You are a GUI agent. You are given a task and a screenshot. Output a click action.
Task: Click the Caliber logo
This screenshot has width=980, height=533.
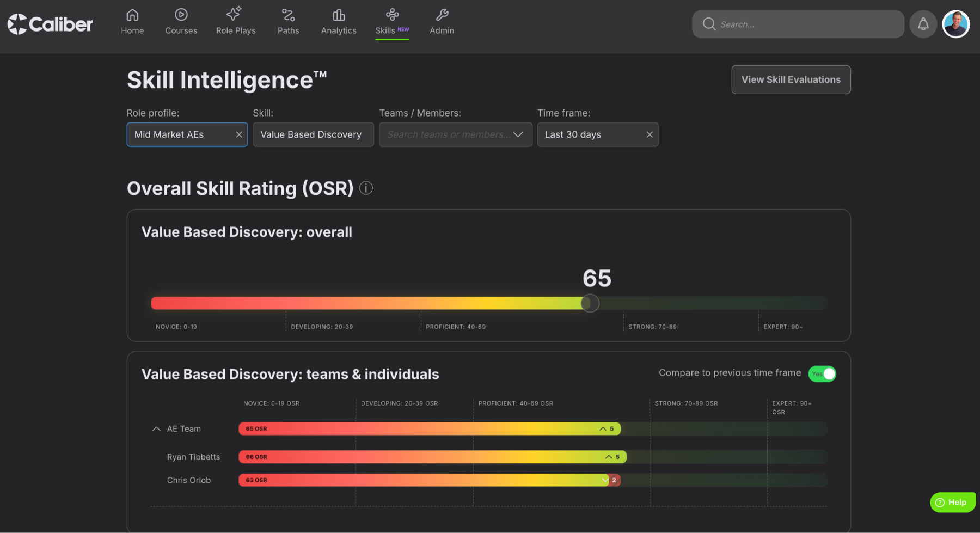[50, 24]
